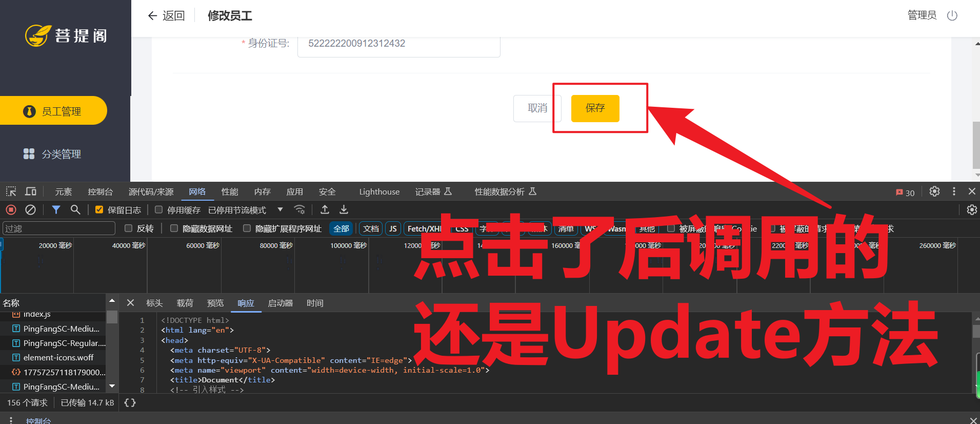Select 启动器 request tab
This screenshot has width=980, height=424.
click(281, 303)
